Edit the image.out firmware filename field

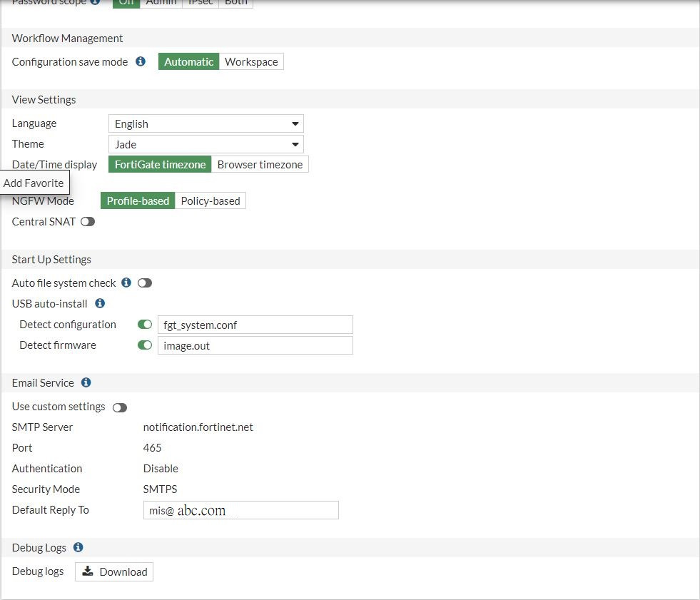[x=255, y=345]
